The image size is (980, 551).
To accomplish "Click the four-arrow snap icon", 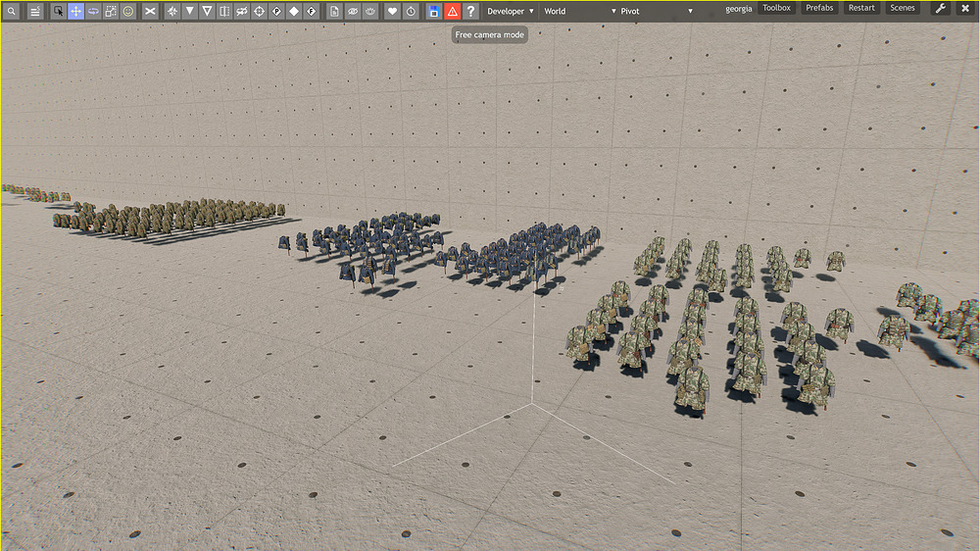I will point(172,11).
